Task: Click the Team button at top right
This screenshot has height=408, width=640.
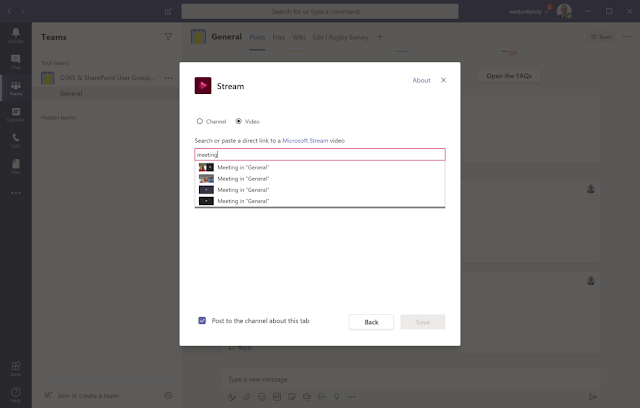Action: [601, 37]
